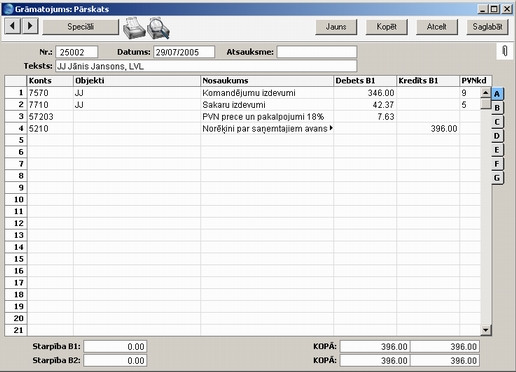Open print preview magnifier icon

point(159,27)
